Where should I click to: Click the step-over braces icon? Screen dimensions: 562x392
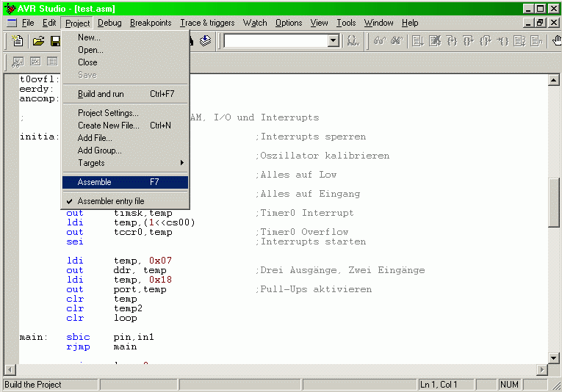[469, 41]
